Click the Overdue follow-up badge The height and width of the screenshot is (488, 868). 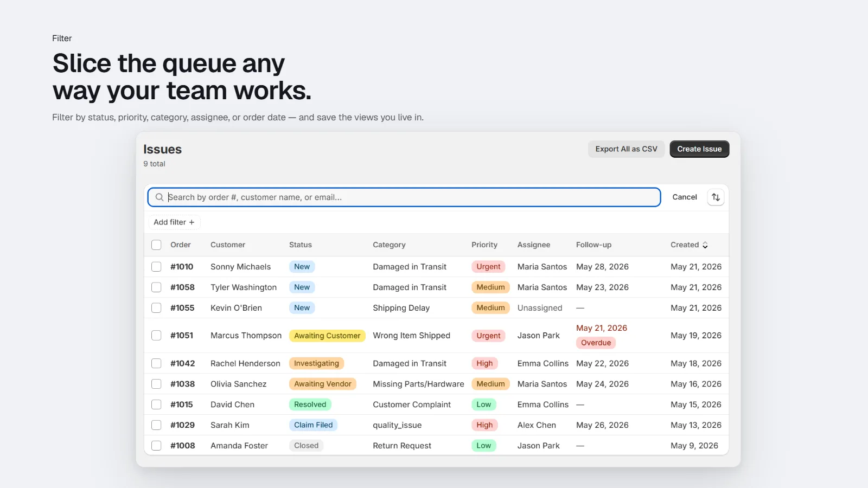596,343
